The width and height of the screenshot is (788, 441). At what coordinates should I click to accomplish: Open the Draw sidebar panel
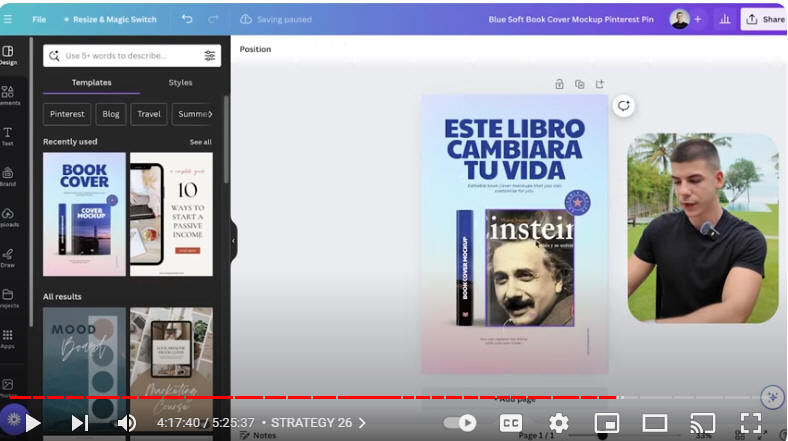click(x=8, y=258)
